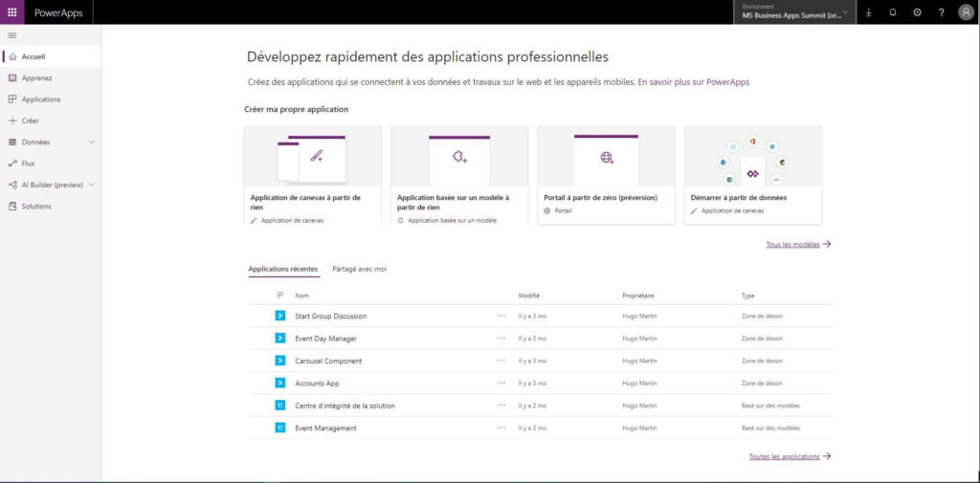Image resolution: width=980 pixels, height=483 pixels.
Task: Open Accounts App app name
Action: click(x=317, y=384)
